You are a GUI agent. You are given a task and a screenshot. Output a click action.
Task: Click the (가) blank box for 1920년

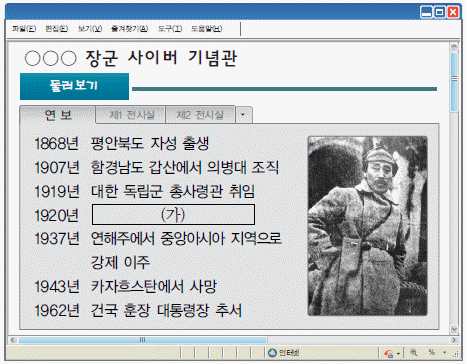pos(173,215)
